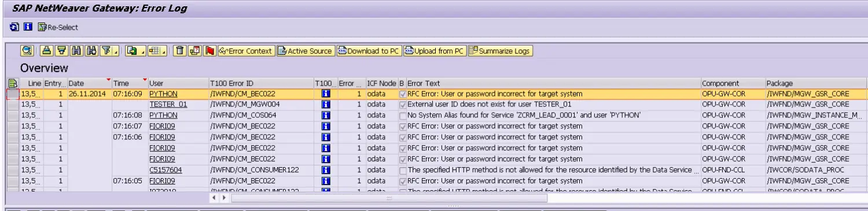Viewport: 868px width, 211px height.
Task: Click the Re-Select button
Action: 57,27
